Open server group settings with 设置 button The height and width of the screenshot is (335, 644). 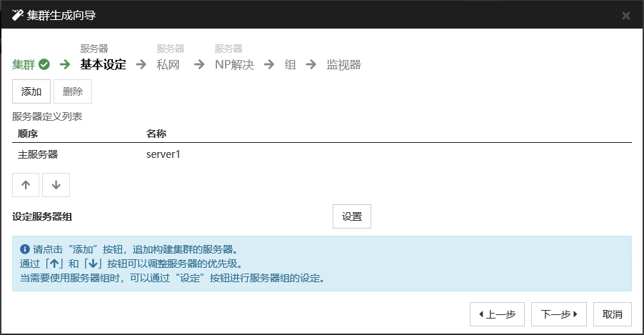[x=352, y=216]
